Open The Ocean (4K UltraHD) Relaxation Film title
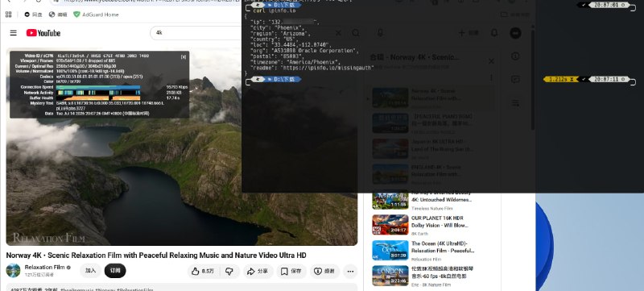Viewport: 644px width, 291px height. (x=443, y=247)
